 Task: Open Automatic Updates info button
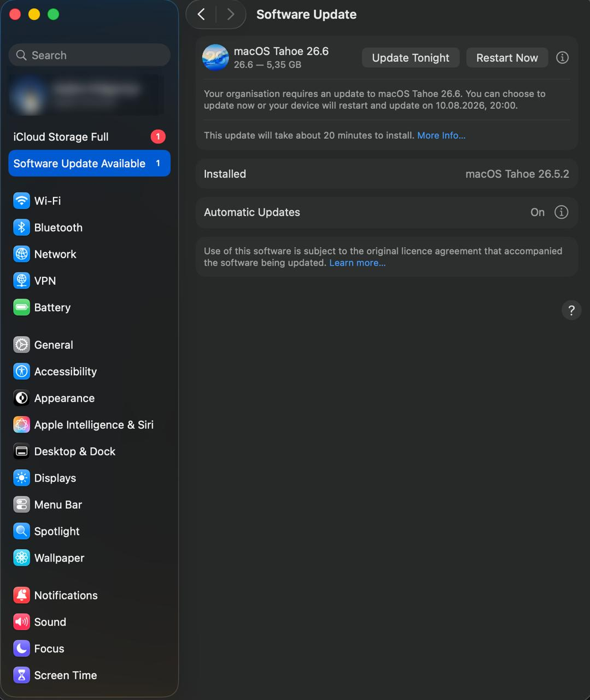[562, 212]
